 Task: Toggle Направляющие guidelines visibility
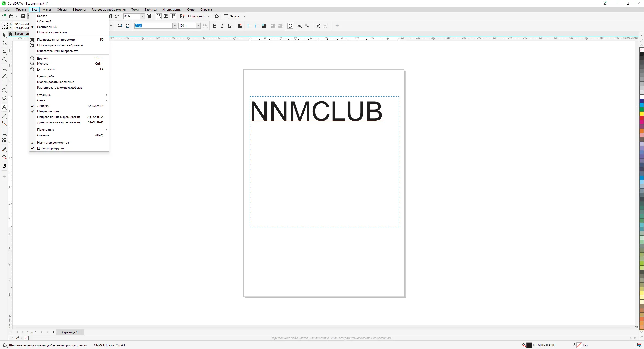[48, 111]
